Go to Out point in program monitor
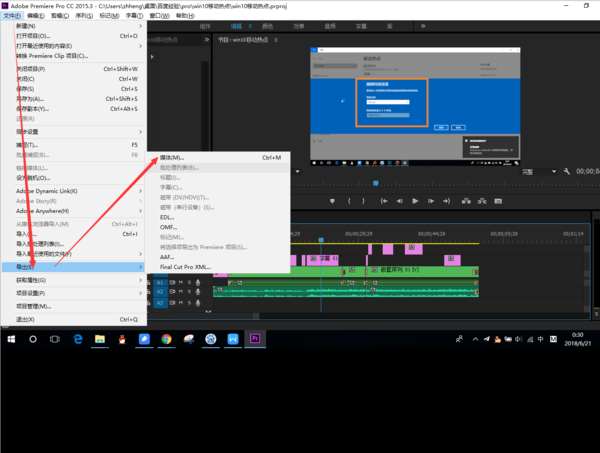This screenshot has width=600, height=453. pyautogui.click(x=447, y=201)
